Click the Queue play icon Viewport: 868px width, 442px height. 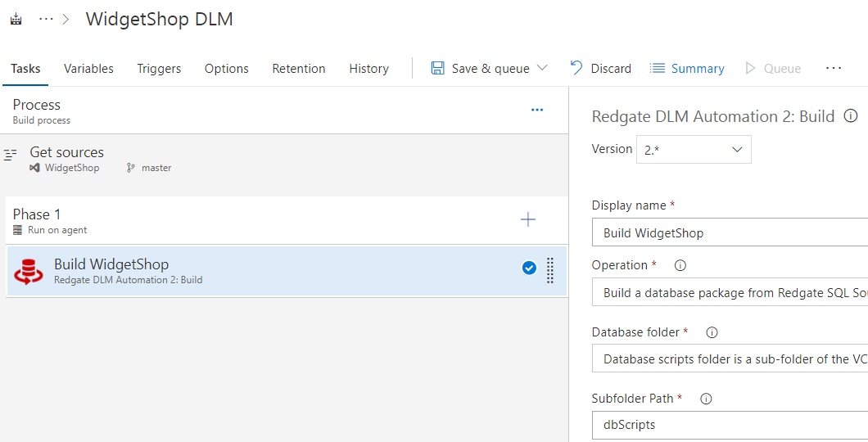[750, 68]
